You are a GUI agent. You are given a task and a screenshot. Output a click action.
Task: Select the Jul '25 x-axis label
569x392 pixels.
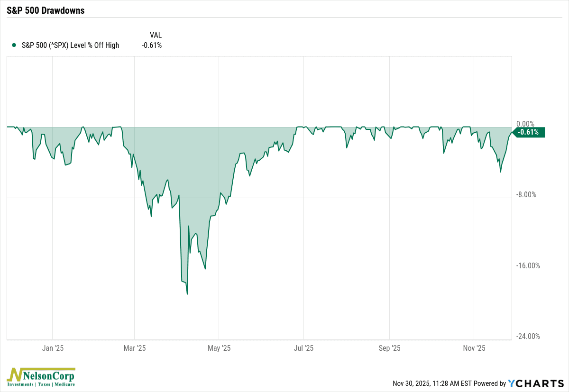[303, 348]
